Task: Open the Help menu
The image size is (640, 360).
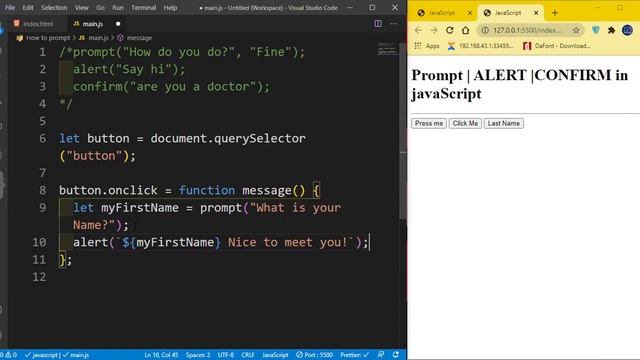Action: tap(170, 8)
